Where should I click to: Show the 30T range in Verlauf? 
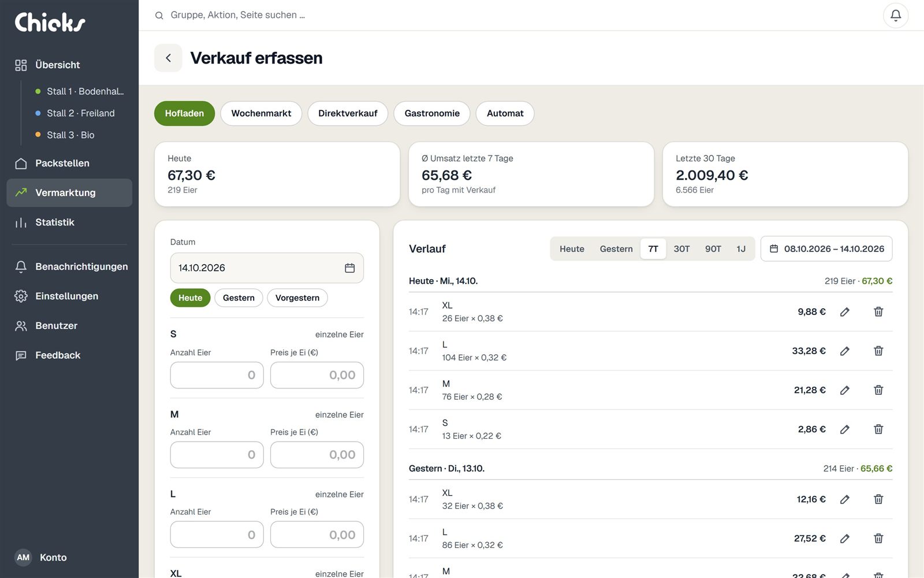(x=681, y=249)
